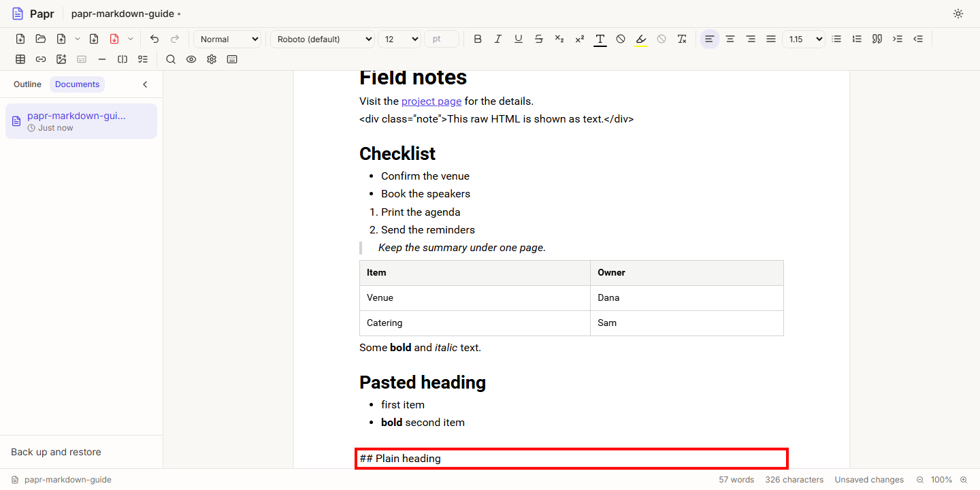Viewport: 980px width, 490px height.
Task: Open the font size 12 dropdown
Action: (x=399, y=39)
